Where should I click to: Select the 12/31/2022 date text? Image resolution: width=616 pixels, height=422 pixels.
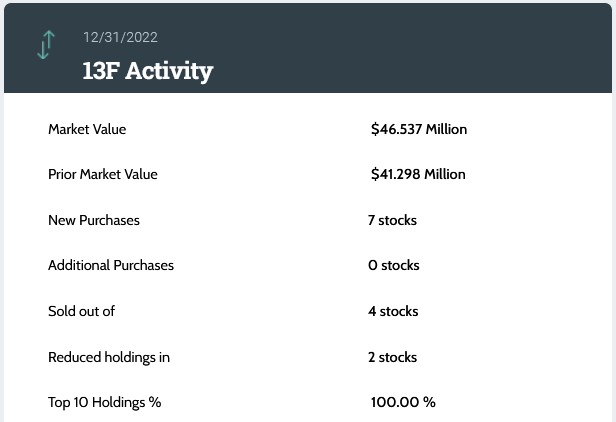click(x=120, y=38)
